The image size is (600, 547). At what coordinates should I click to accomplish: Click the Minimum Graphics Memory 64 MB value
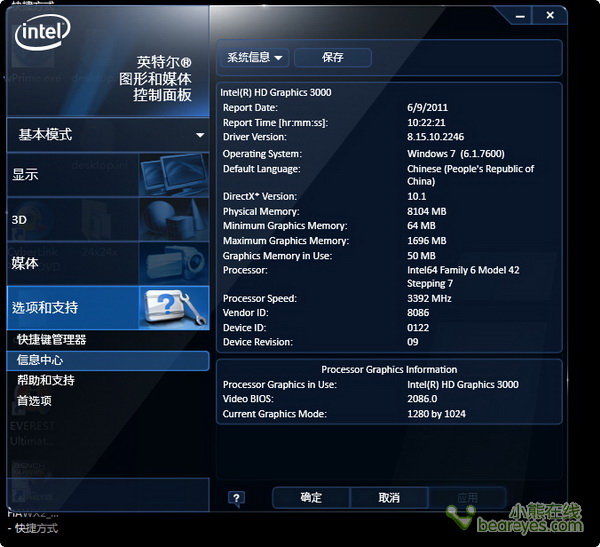point(421,226)
